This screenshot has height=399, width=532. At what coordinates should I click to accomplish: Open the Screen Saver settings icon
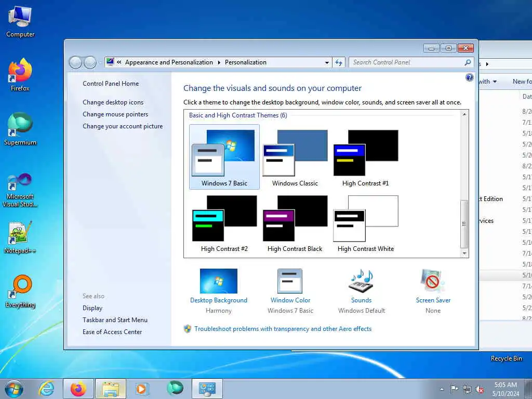(433, 281)
